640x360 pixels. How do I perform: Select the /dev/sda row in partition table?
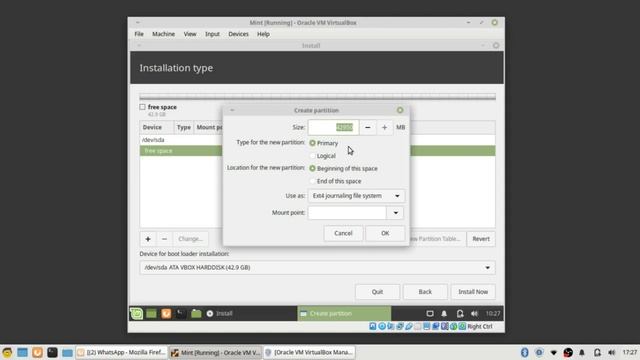click(181, 140)
